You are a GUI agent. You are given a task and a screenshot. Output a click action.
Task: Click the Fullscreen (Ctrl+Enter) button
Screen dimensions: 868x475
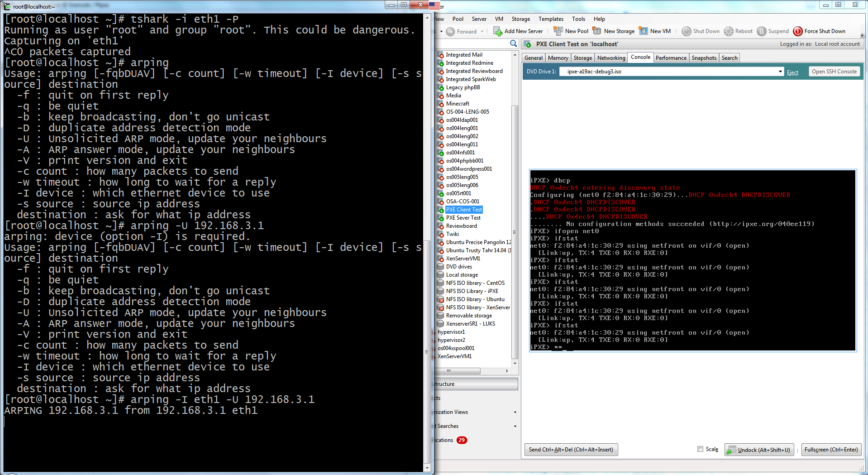831,450
